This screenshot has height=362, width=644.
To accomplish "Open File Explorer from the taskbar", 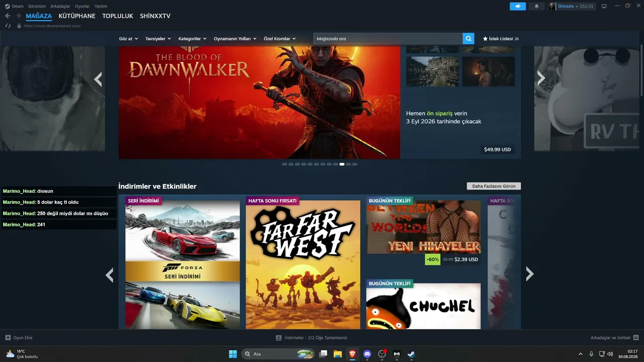I will pyautogui.click(x=338, y=354).
